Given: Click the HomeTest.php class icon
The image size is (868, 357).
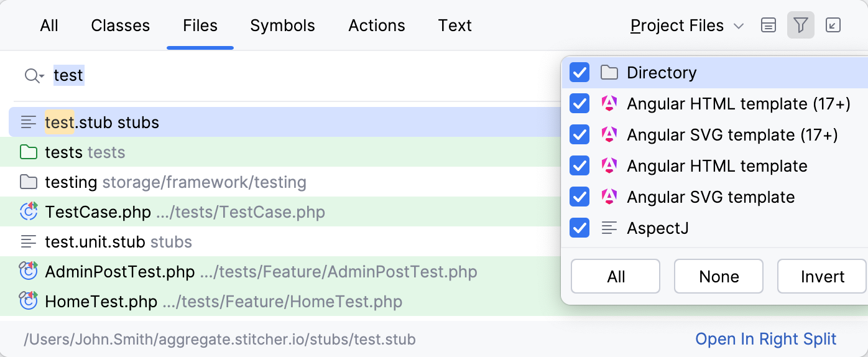Looking at the screenshot, I should click(29, 302).
